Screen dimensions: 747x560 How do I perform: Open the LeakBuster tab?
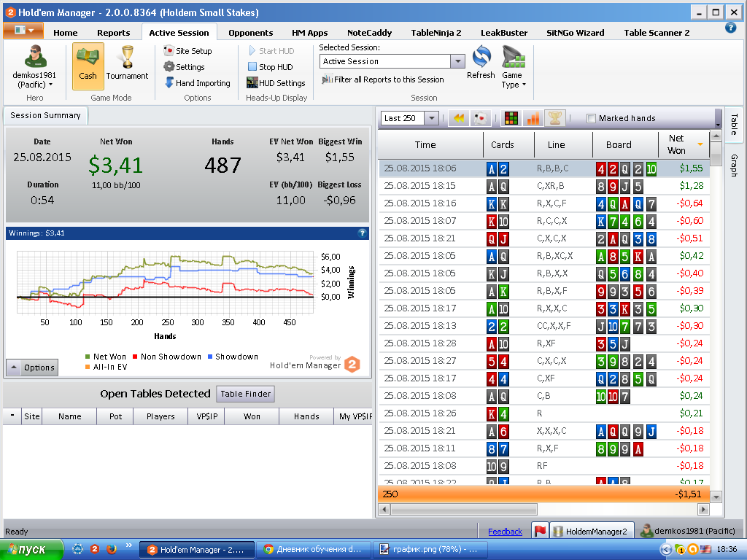[504, 33]
